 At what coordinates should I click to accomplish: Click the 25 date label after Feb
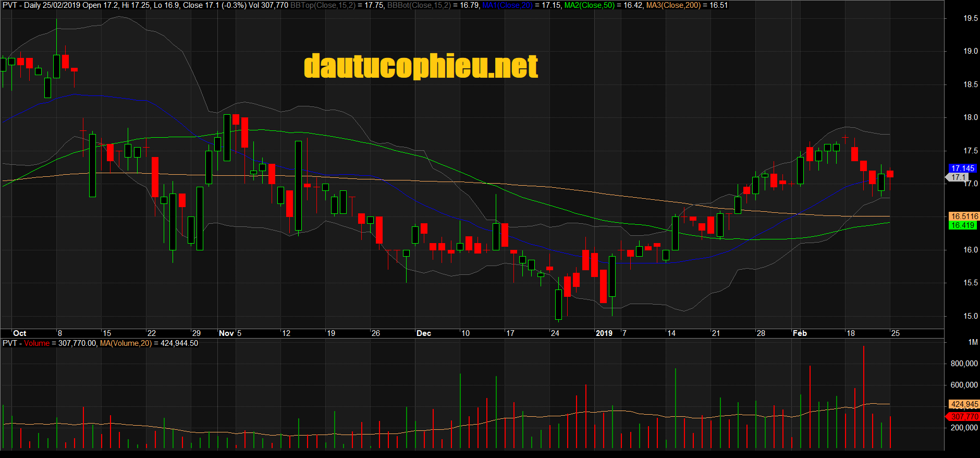point(895,333)
